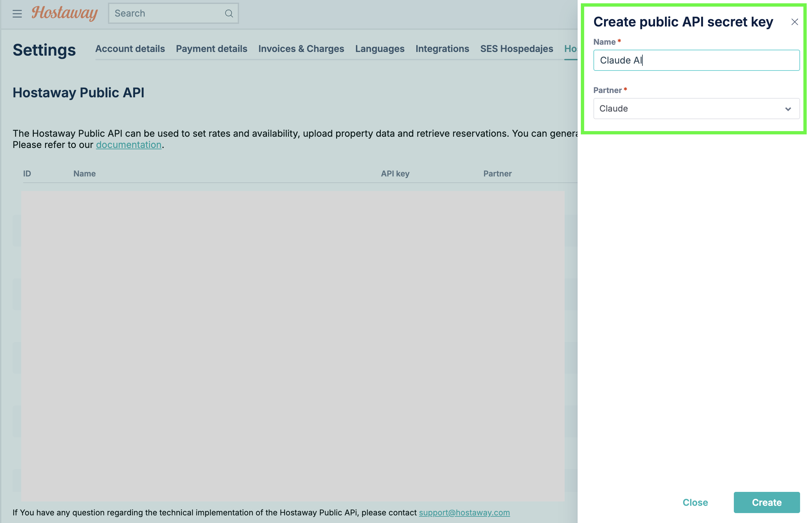
Task: Close the Create API key panel with X
Action: [794, 22]
